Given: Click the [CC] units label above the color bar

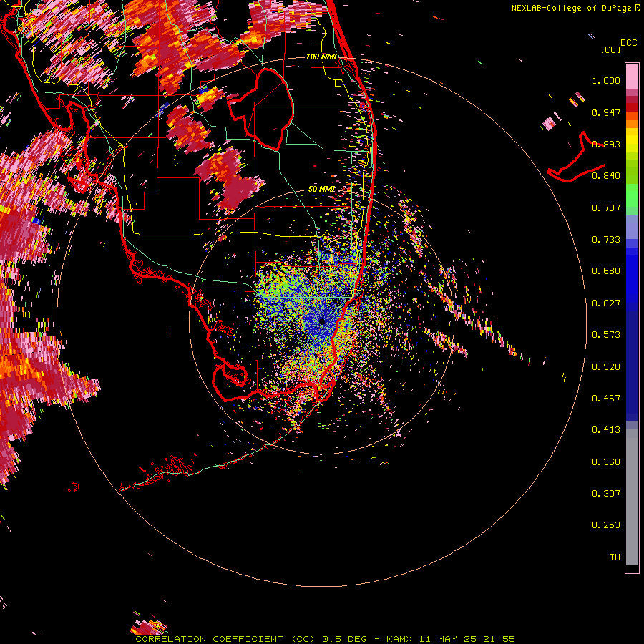Looking at the screenshot, I should pyautogui.click(x=610, y=49).
